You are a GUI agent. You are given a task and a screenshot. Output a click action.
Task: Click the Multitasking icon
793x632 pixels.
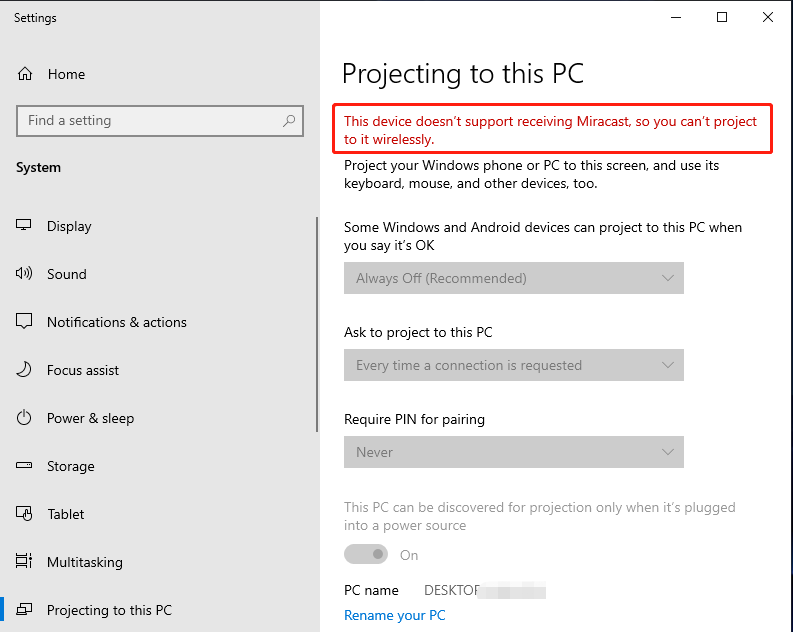point(24,561)
